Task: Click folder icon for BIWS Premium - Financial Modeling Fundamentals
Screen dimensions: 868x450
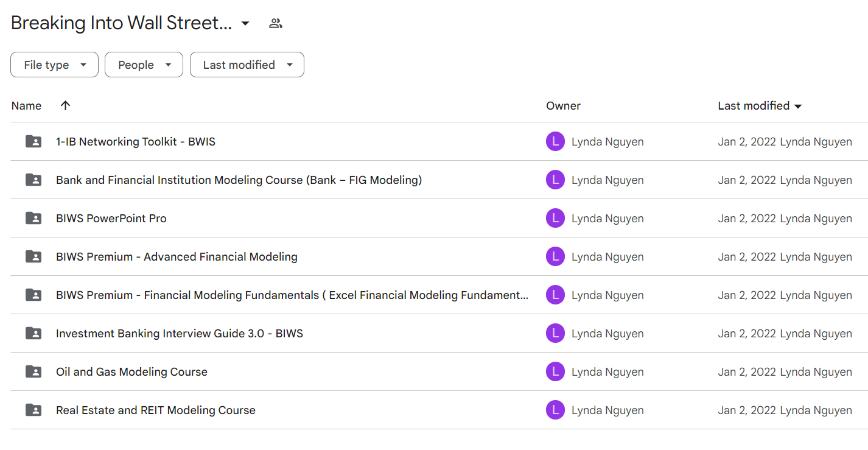Action: click(33, 295)
